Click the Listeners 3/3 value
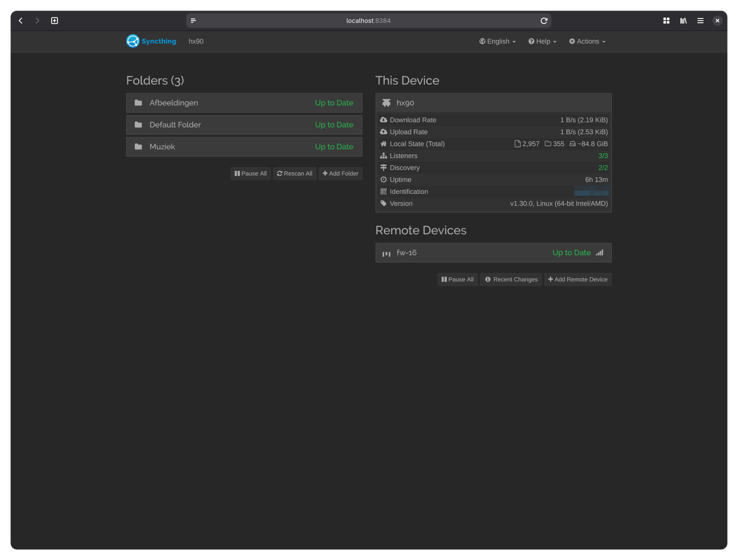 pyautogui.click(x=603, y=156)
